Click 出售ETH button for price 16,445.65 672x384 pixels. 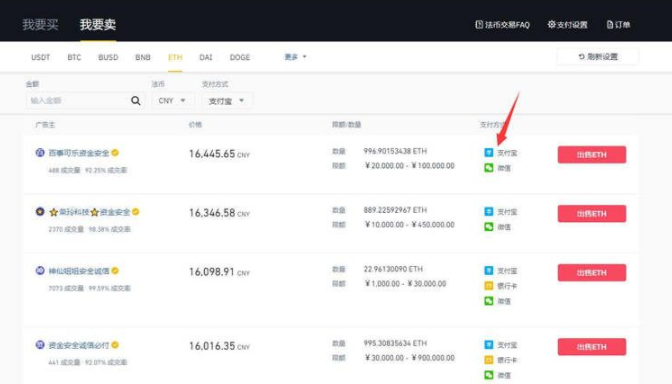591,155
